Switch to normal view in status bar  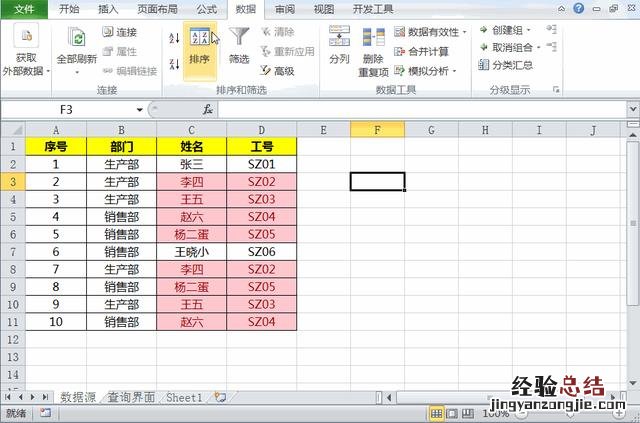[436, 414]
